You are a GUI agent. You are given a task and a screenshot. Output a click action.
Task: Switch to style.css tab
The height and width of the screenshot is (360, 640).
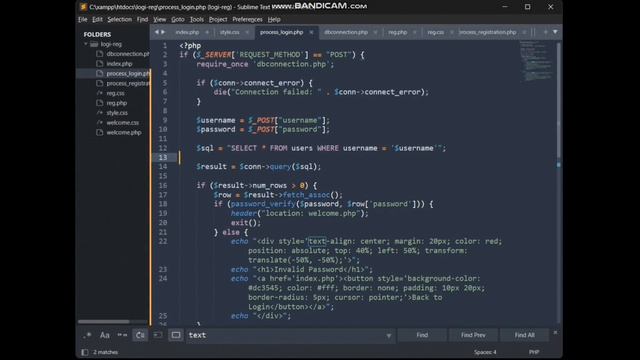coord(229,32)
